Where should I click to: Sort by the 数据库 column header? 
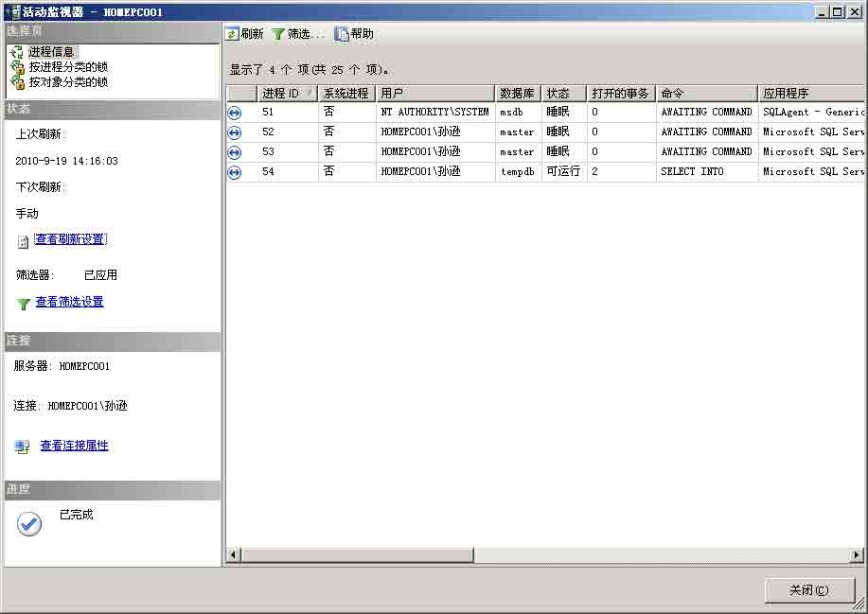click(517, 94)
